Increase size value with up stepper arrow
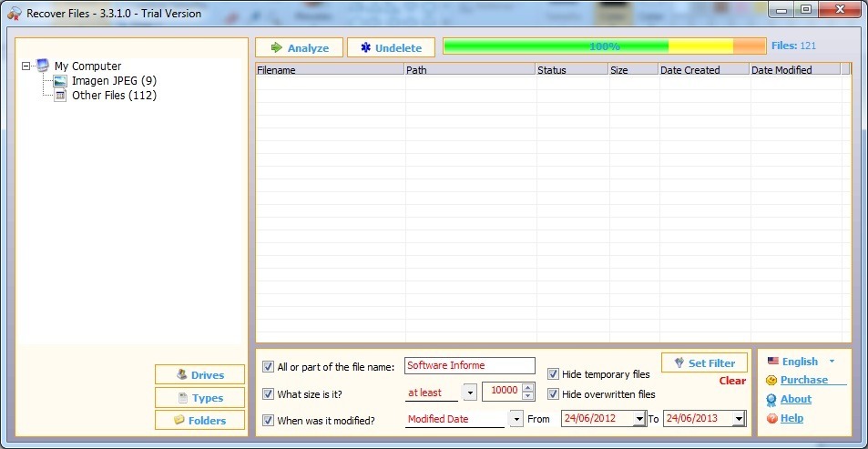This screenshot has height=449, width=868. (x=528, y=388)
